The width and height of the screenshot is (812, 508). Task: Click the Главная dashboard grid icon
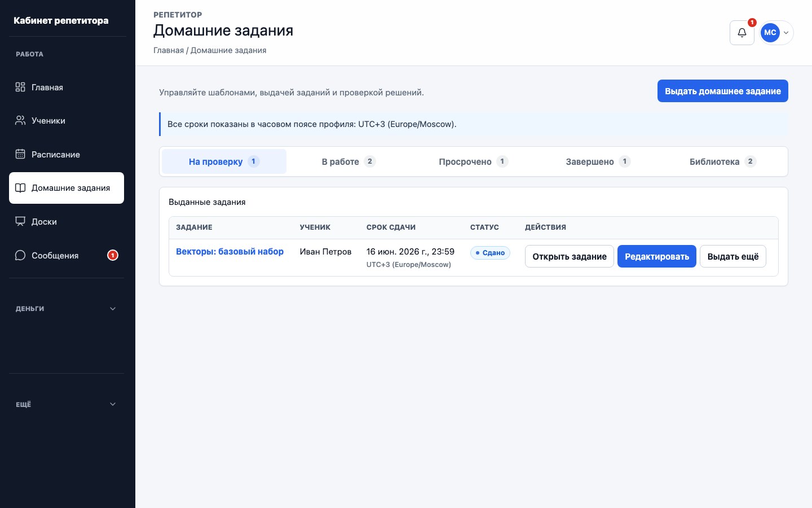coord(20,87)
